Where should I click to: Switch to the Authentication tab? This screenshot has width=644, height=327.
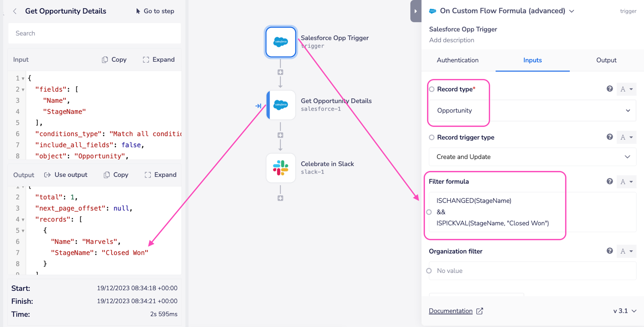coord(457,60)
